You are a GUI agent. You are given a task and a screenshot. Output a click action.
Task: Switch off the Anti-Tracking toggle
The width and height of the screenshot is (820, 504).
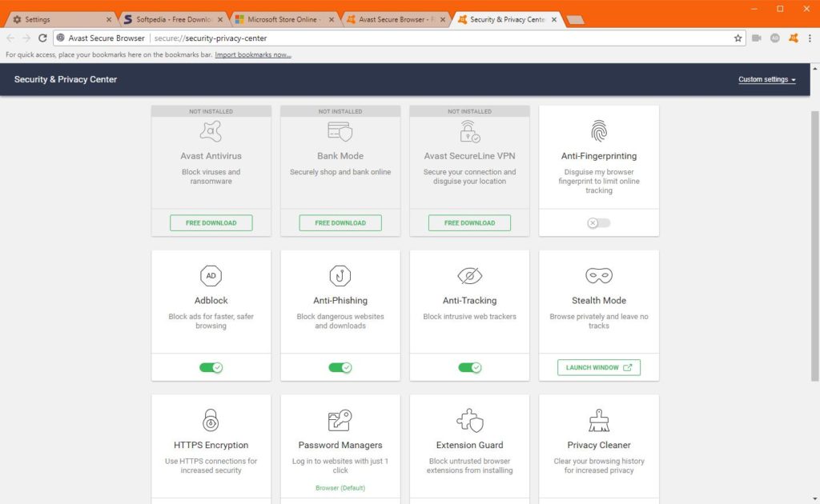click(x=469, y=368)
